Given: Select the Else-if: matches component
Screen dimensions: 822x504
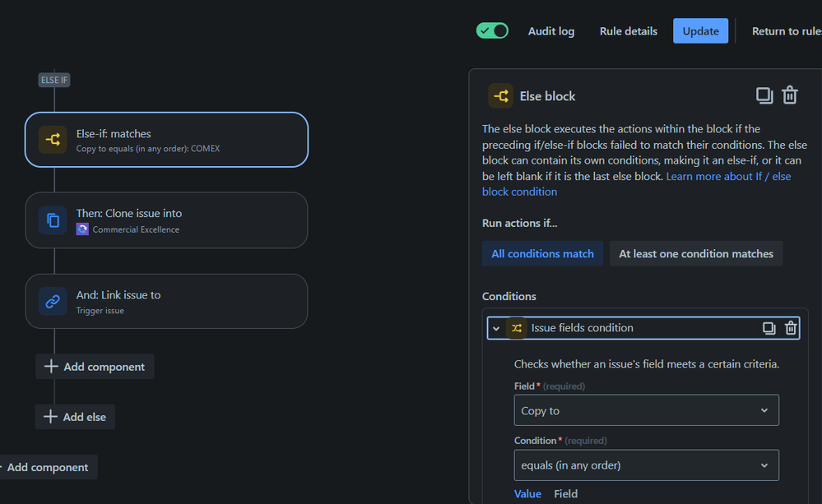Looking at the screenshot, I should point(166,140).
